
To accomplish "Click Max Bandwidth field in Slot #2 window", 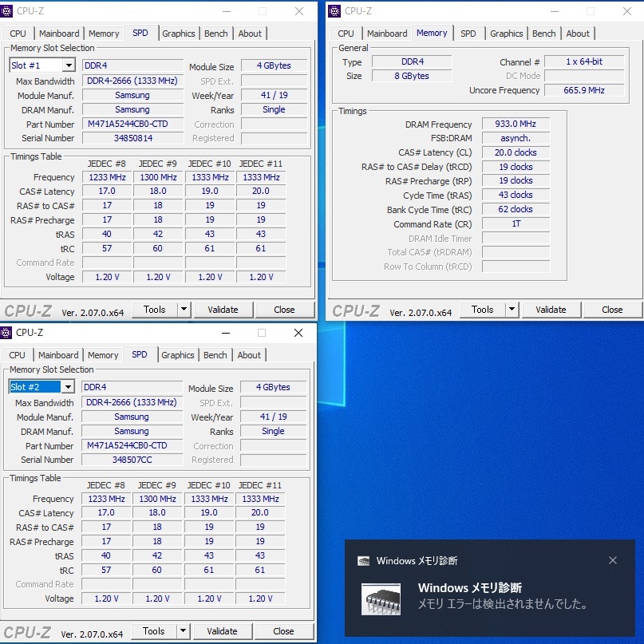I will (132, 402).
